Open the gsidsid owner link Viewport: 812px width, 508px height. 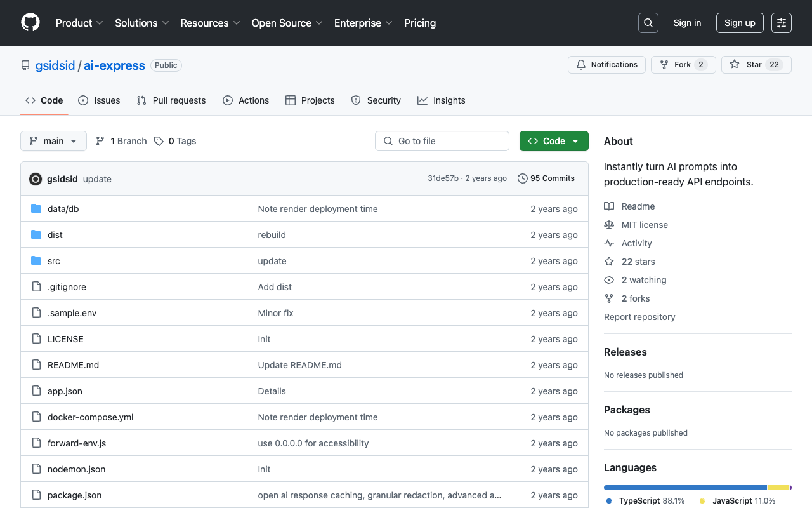(x=55, y=65)
